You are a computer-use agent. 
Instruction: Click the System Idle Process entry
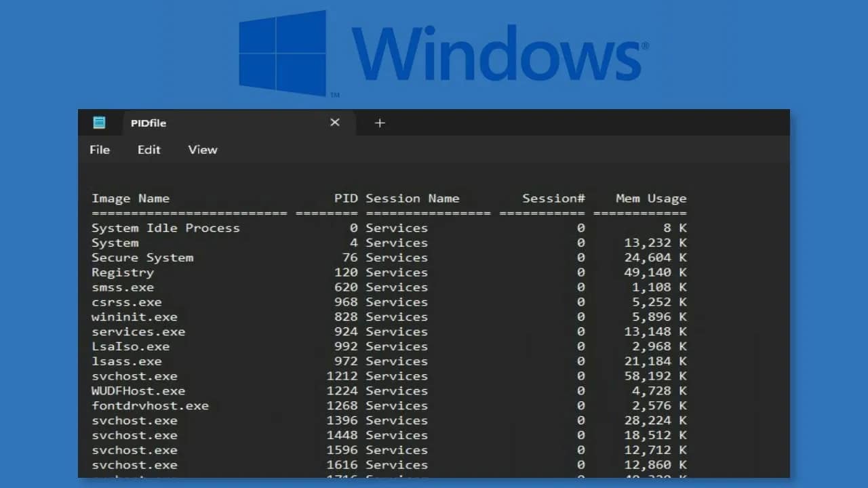[165, 228]
